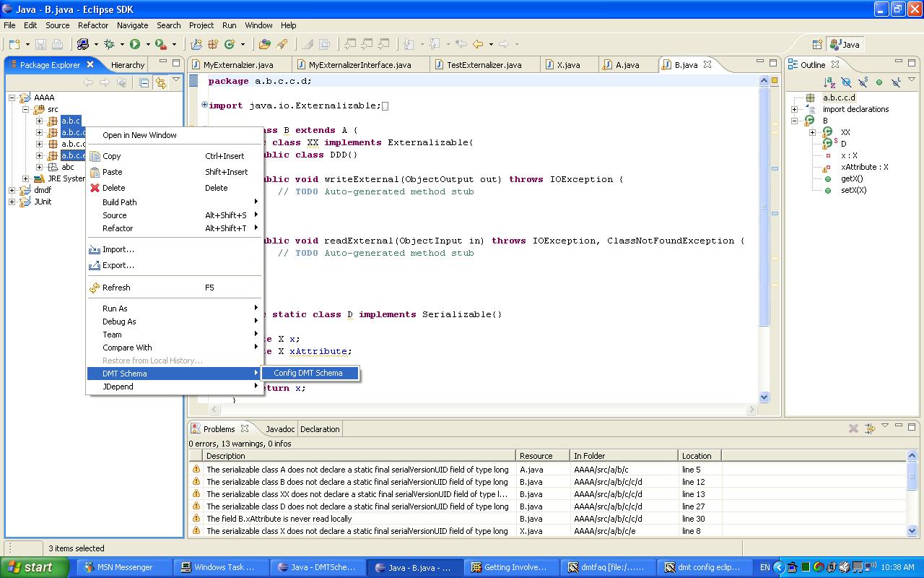
Task: Toggle Hide Static Members in Outline
Action: tap(863, 82)
